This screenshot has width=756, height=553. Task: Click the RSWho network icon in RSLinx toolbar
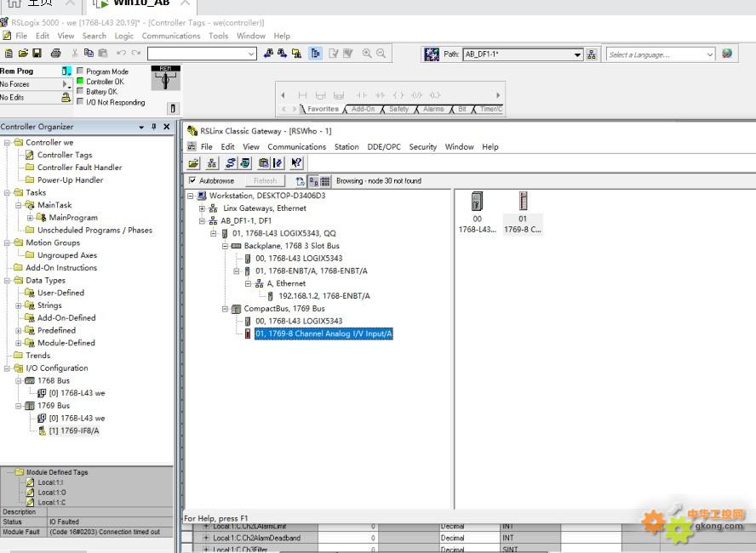click(212, 163)
